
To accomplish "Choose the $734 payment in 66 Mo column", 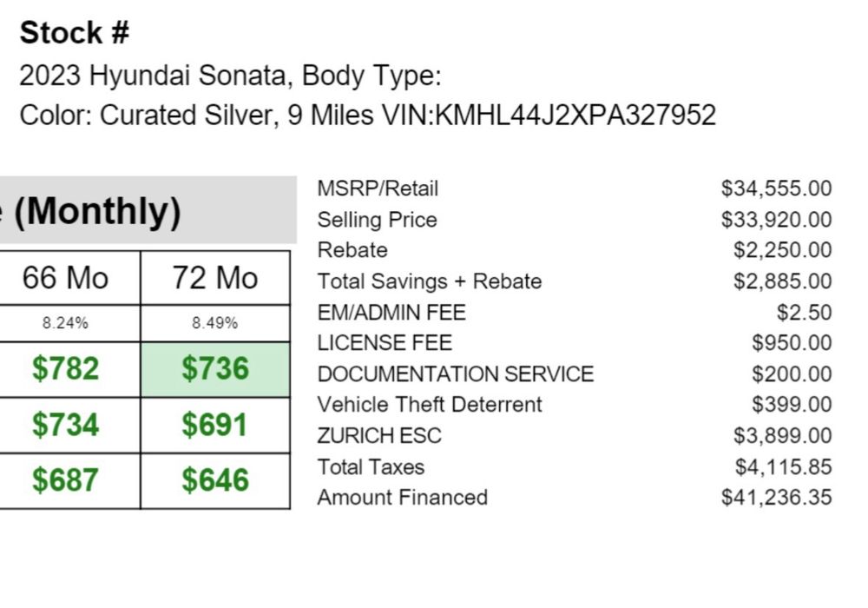I will click(x=65, y=425).
